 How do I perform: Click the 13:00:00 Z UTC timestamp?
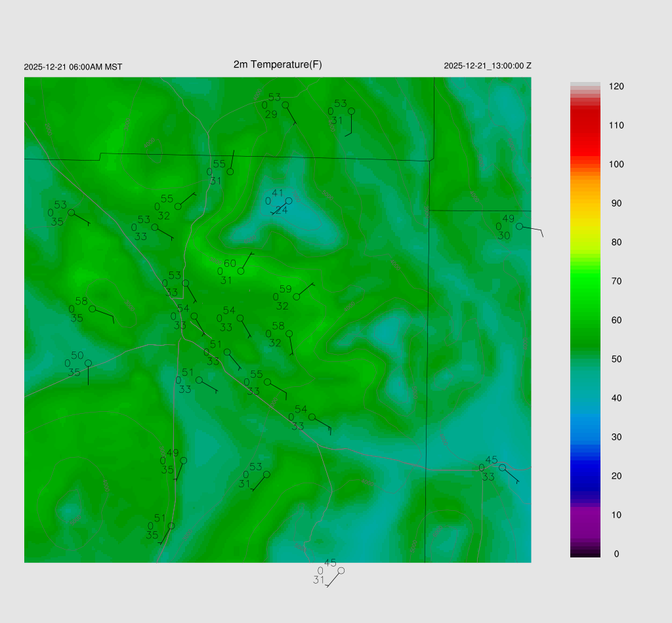click(x=488, y=66)
